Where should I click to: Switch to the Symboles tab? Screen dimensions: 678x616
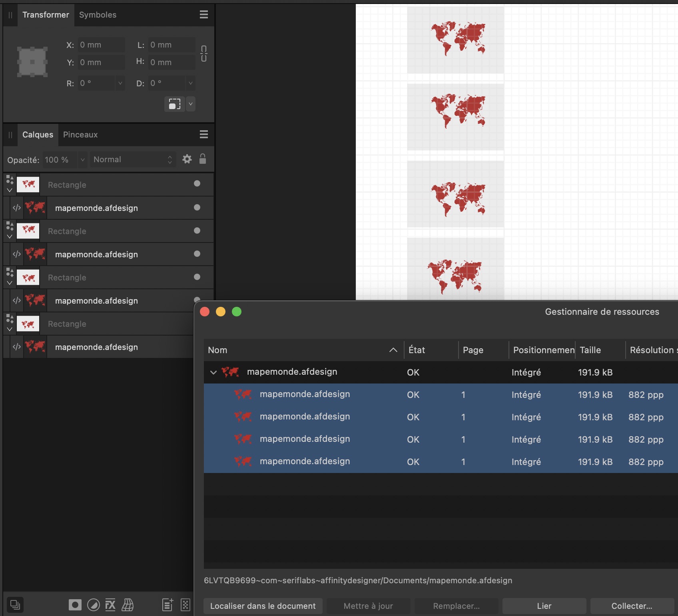click(x=98, y=15)
